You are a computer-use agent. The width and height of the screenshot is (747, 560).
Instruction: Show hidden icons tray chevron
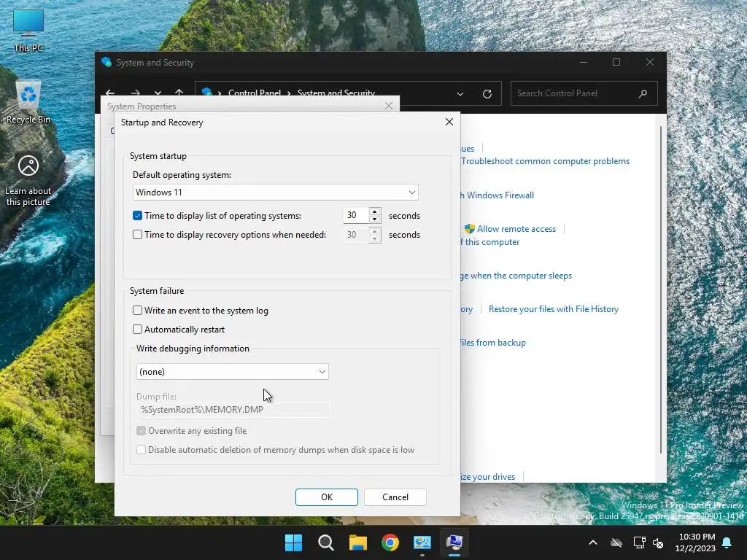(x=593, y=542)
